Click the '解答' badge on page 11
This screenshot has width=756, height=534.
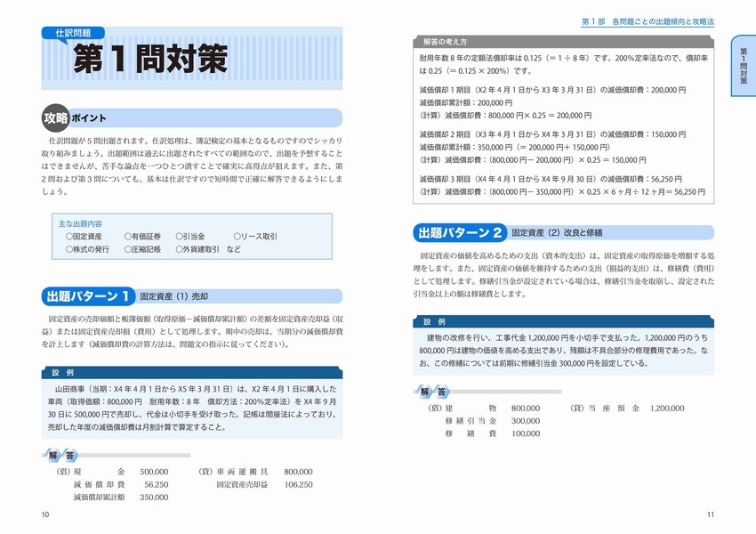pyautogui.click(x=432, y=392)
